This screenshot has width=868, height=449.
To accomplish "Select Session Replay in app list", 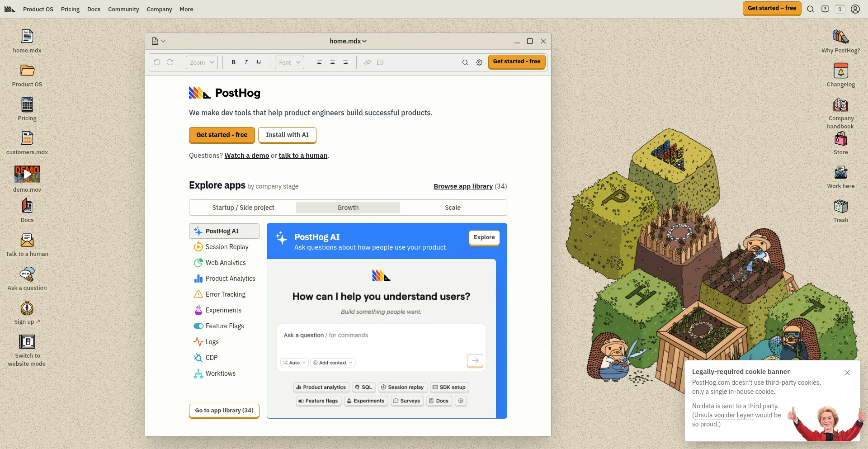I will point(224,247).
